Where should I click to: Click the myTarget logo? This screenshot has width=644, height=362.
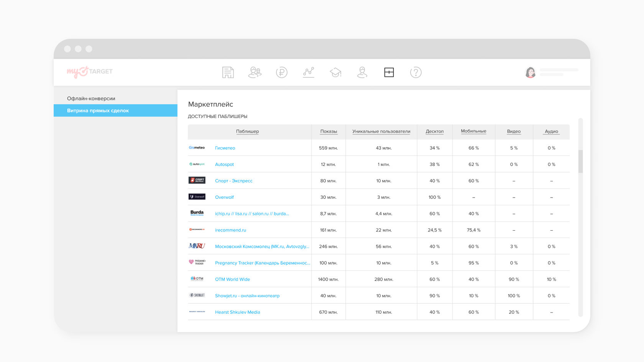[x=90, y=72]
